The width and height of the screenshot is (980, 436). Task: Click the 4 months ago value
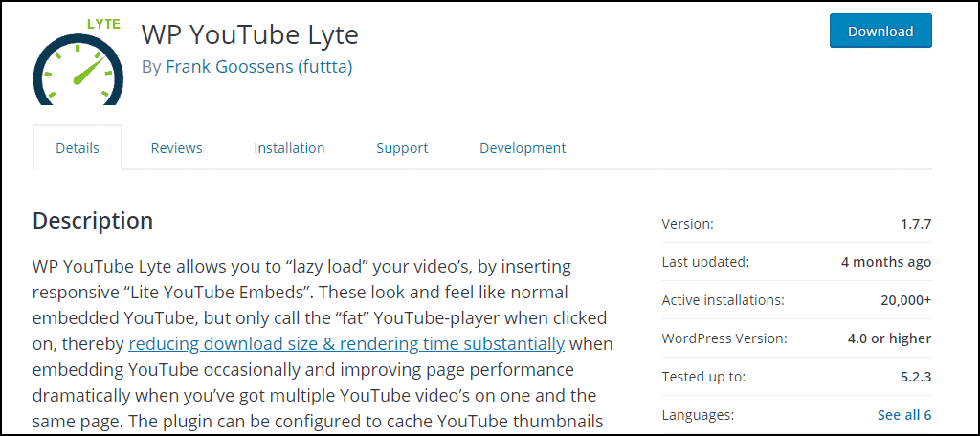click(886, 262)
